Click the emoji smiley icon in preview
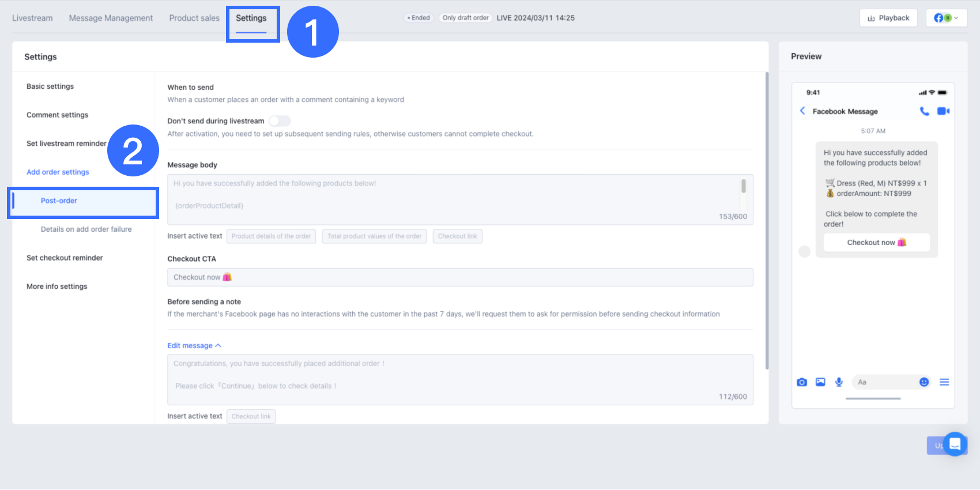 (924, 382)
